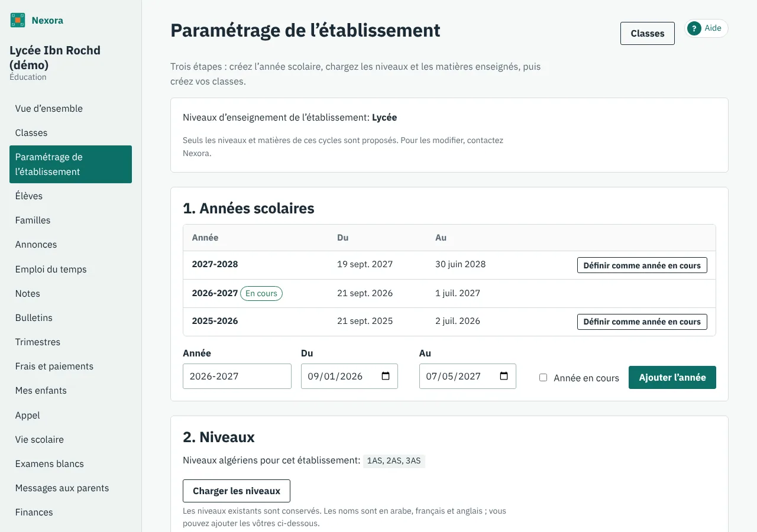Click Charger les niveaux button
This screenshot has width=757, height=532.
click(x=237, y=491)
